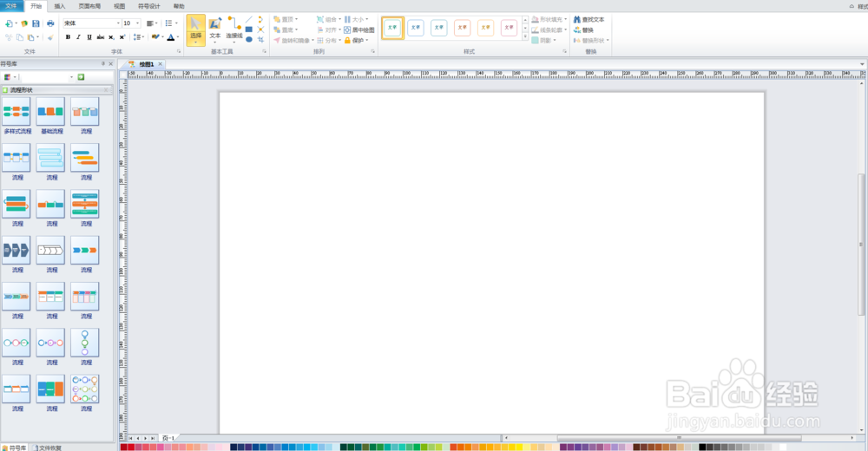Apply the pink-bordered 文字 style
This screenshot has height=451, width=868.
(509, 28)
